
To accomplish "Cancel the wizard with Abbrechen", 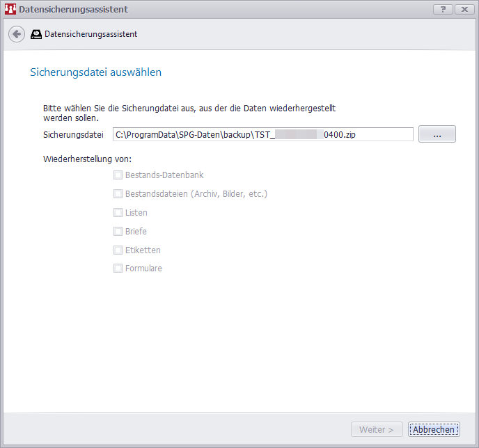I will (x=434, y=430).
